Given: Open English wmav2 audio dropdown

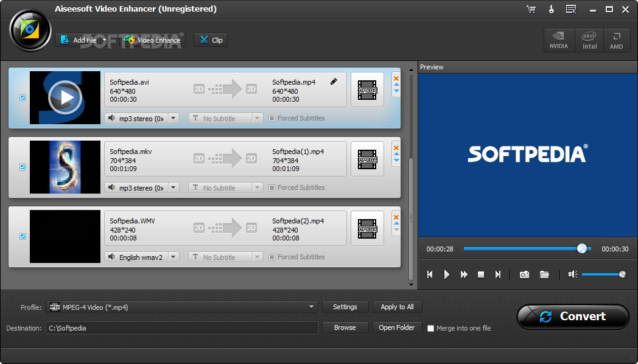Looking at the screenshot, I should click(x=174, y=257).
